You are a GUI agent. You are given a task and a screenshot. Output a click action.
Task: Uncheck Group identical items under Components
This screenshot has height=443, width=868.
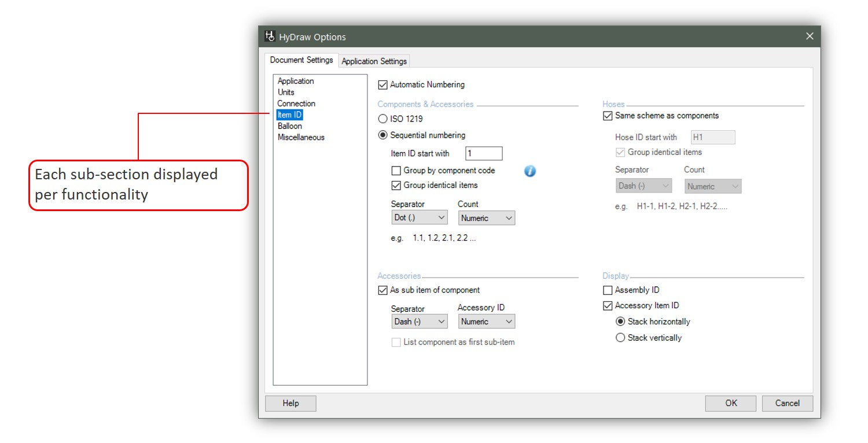pos(396,186)
